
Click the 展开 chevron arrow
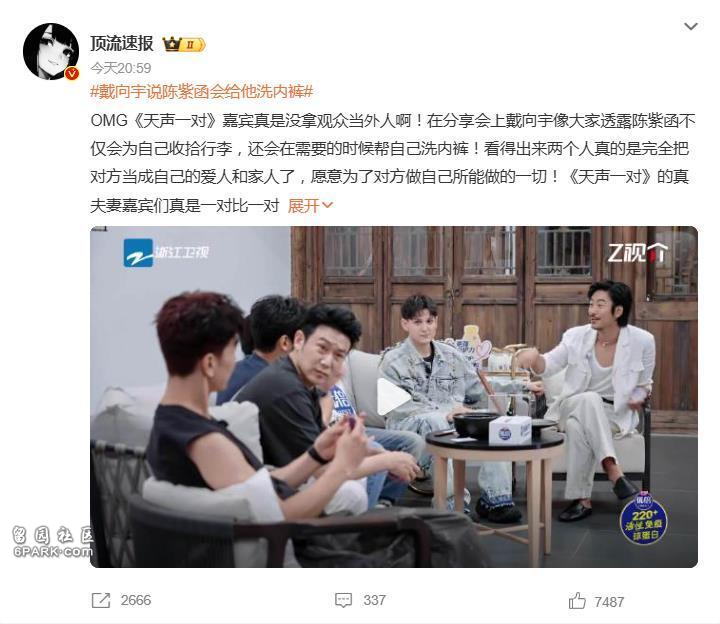327,205
